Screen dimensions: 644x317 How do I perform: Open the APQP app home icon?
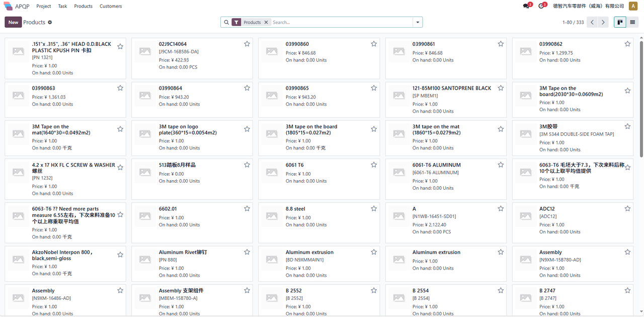(8, 6)
